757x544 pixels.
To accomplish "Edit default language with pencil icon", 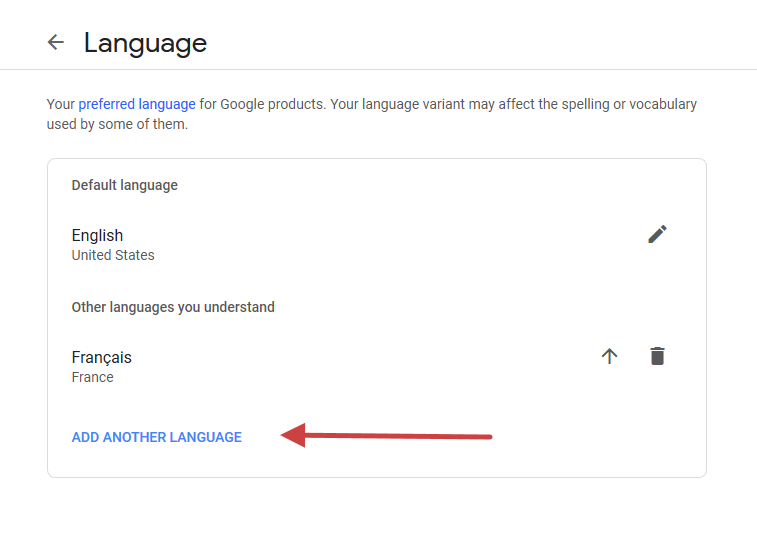I will coord(657,234).
